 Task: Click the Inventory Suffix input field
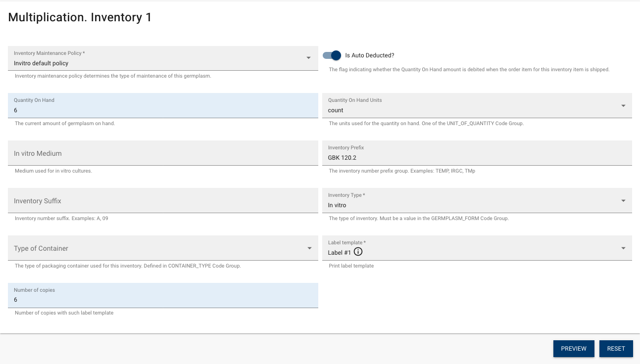point(163,200)
